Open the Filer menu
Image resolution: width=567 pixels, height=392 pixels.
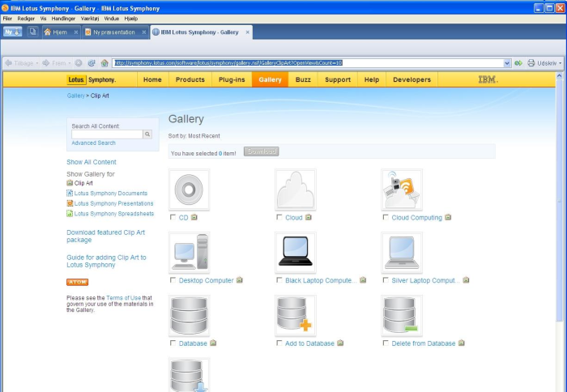click(7, 19)
